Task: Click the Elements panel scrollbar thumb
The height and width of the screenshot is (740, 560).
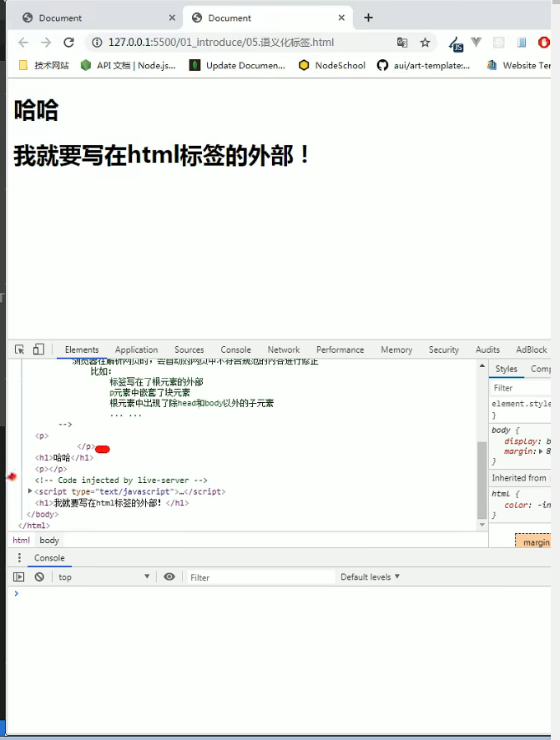Action: pyautogui.click(x=482, y=480)
